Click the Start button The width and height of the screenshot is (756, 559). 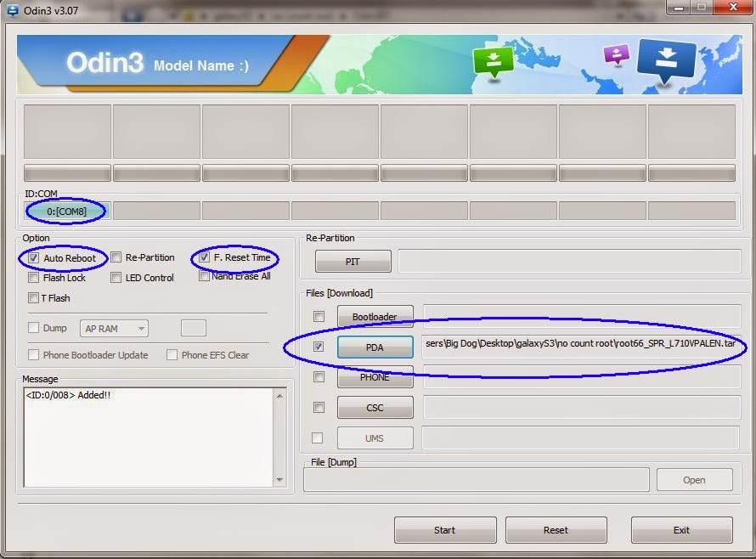tap(445, 530)
